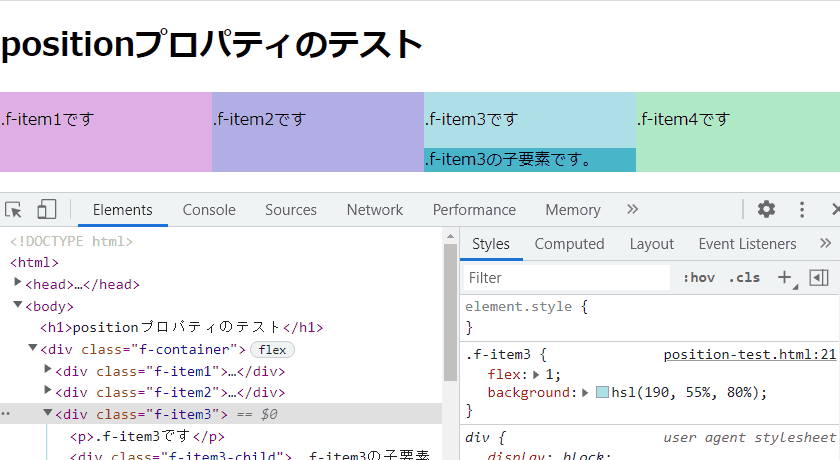The width and height of the screenshot is (840, 460).
Task: Open the Sources tab
Action: pyautogui.click(x=291, y=210)
